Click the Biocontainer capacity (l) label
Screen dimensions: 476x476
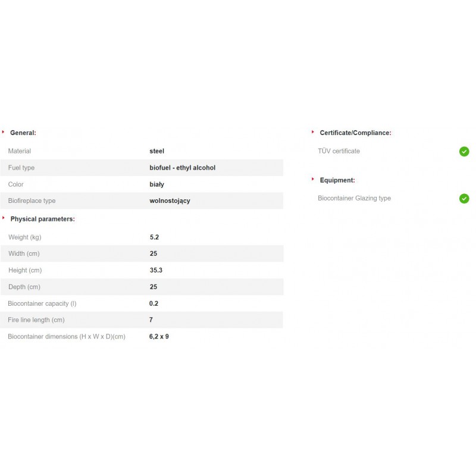pos(42,303)
